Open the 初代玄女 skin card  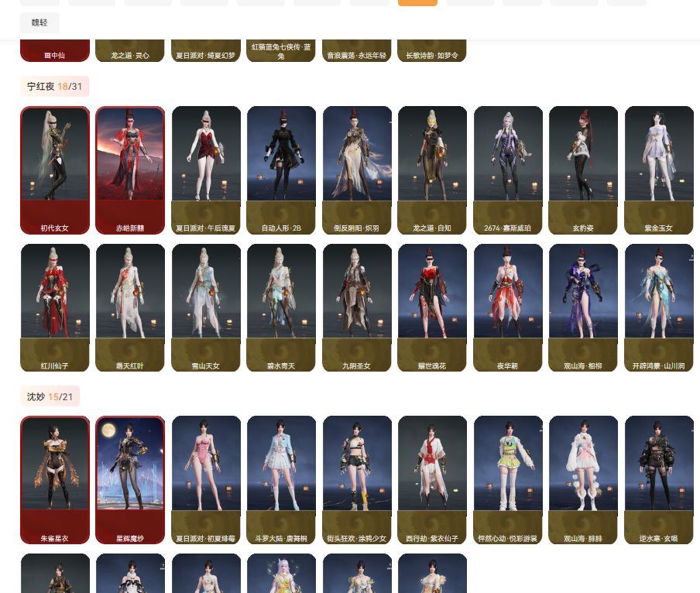[x=55, y=170]
